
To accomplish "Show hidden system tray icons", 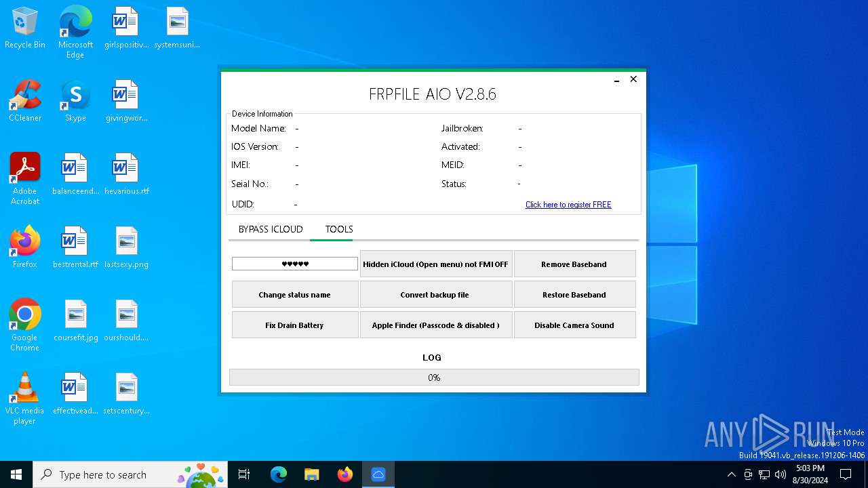I will pyautogui.click(x=731, y=474).
